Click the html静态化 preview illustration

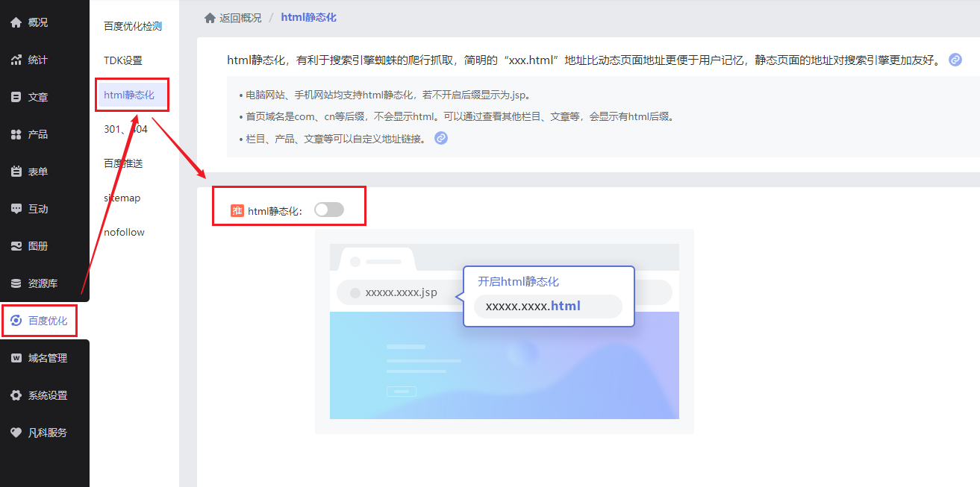coord(505,331)
